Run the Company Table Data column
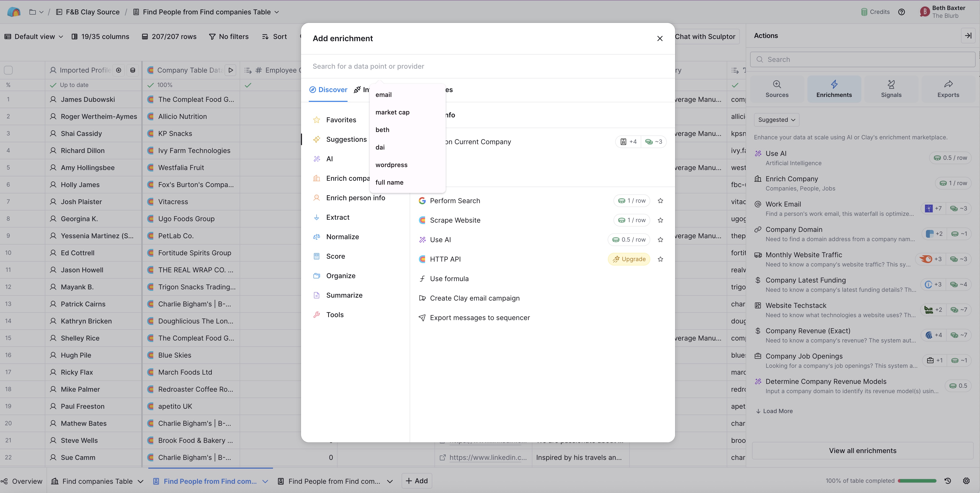Viewport: 980px width, 493px height. 231,70
